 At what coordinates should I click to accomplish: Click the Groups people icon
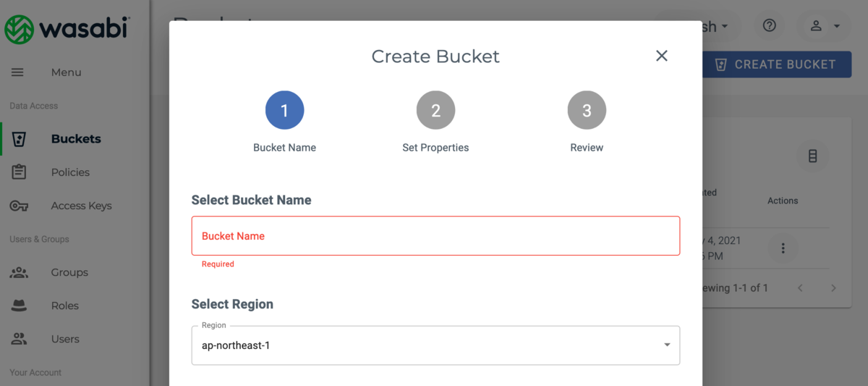tap(19, 272)
